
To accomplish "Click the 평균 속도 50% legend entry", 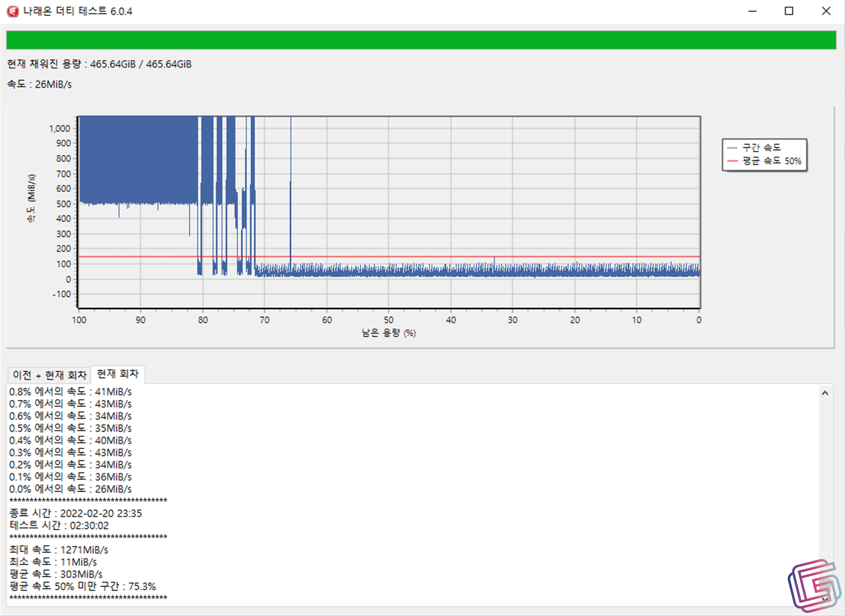I will pyautogui.click(x=764, y=161).
